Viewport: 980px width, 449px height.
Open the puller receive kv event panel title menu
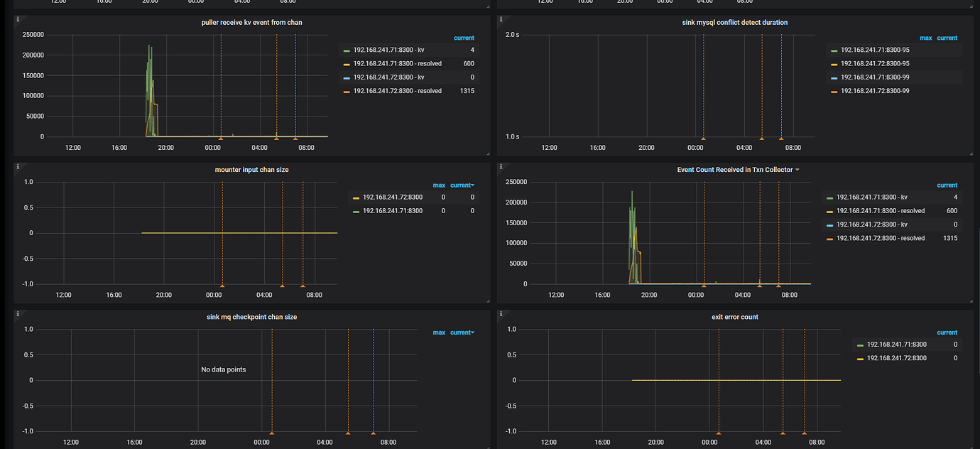(251, 22)
